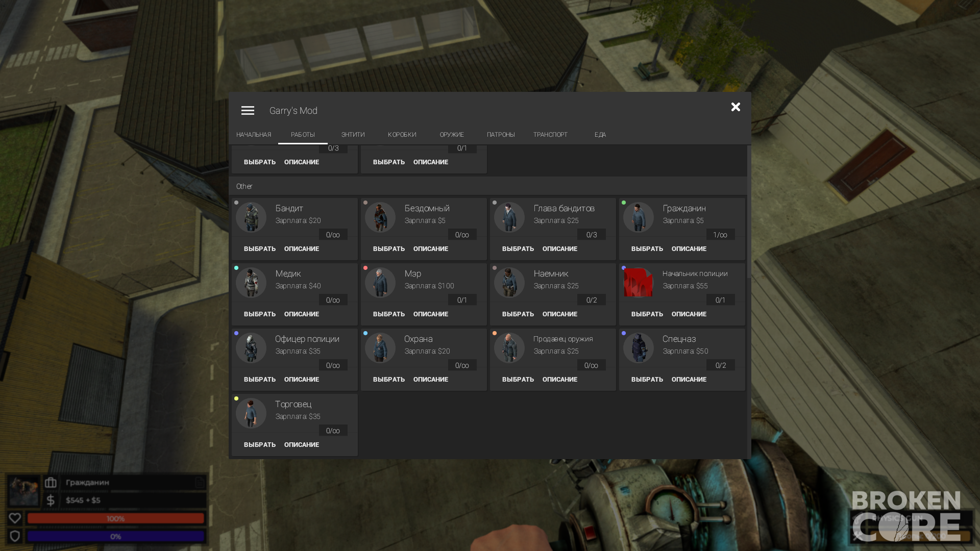This screenshot has height=551, width=980.
Task: Pick the Охрана job with ВЫБРАТЬ
Action: click(389, 380)
